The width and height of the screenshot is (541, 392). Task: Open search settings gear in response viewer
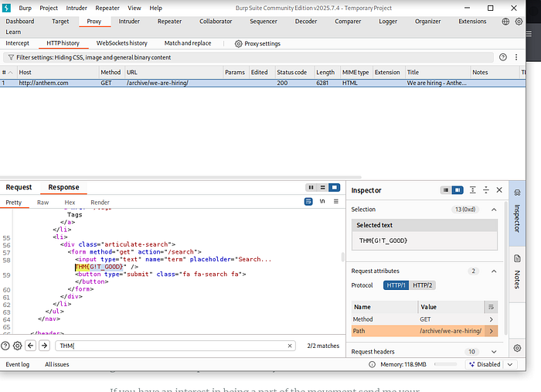tap(17, 346)
